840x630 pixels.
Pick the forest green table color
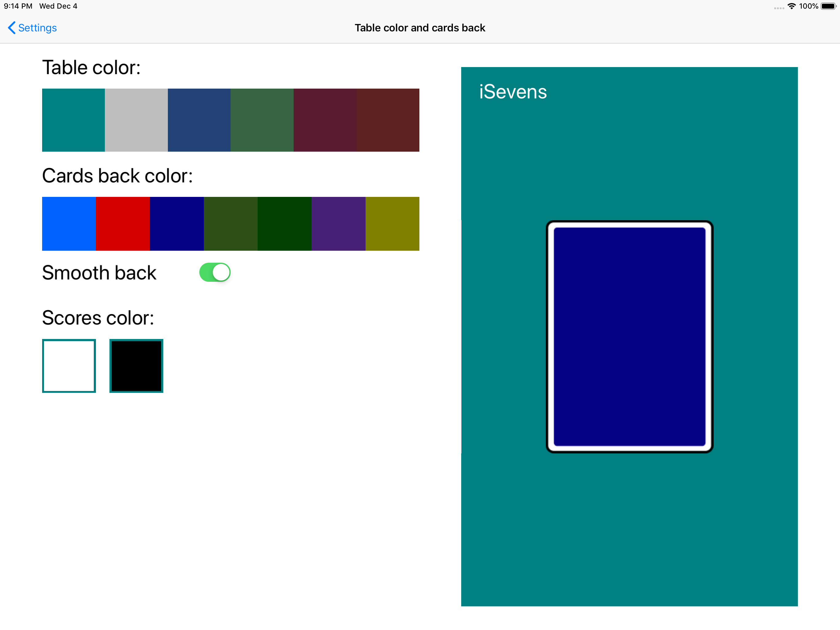pyautogui.click(x=262, y=120)
